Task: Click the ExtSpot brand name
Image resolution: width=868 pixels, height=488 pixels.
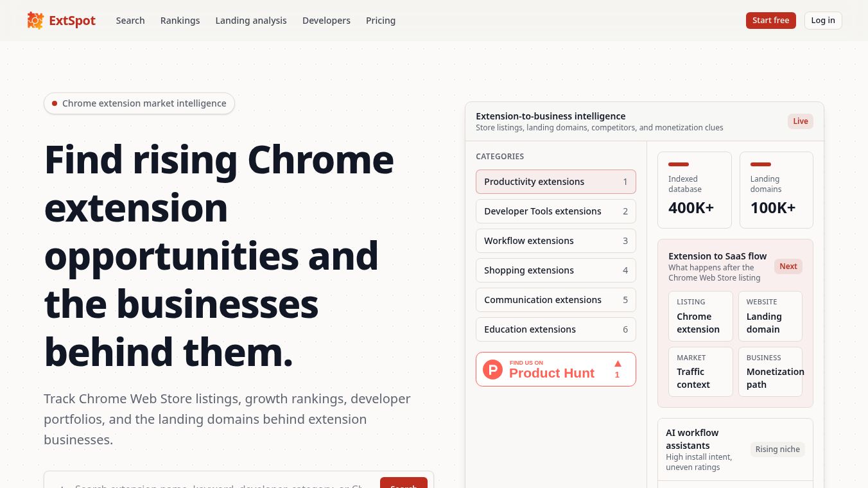Action: [x=73, y=21]
